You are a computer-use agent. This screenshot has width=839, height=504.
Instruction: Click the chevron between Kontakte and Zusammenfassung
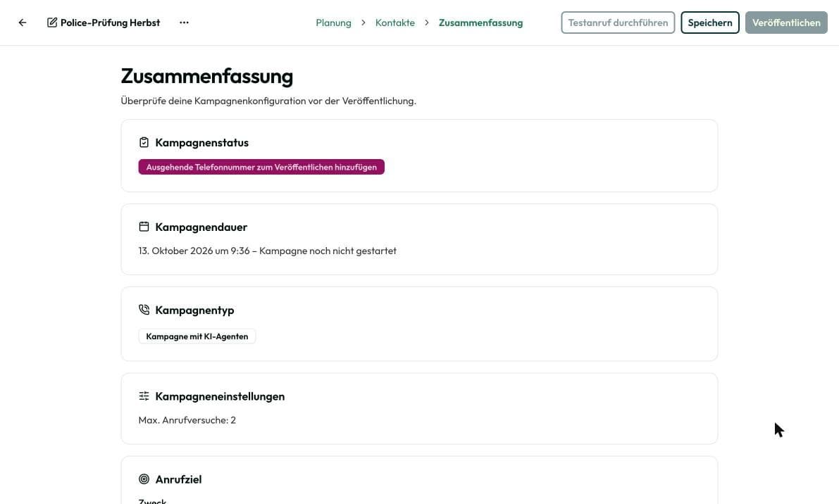(427, 23)
